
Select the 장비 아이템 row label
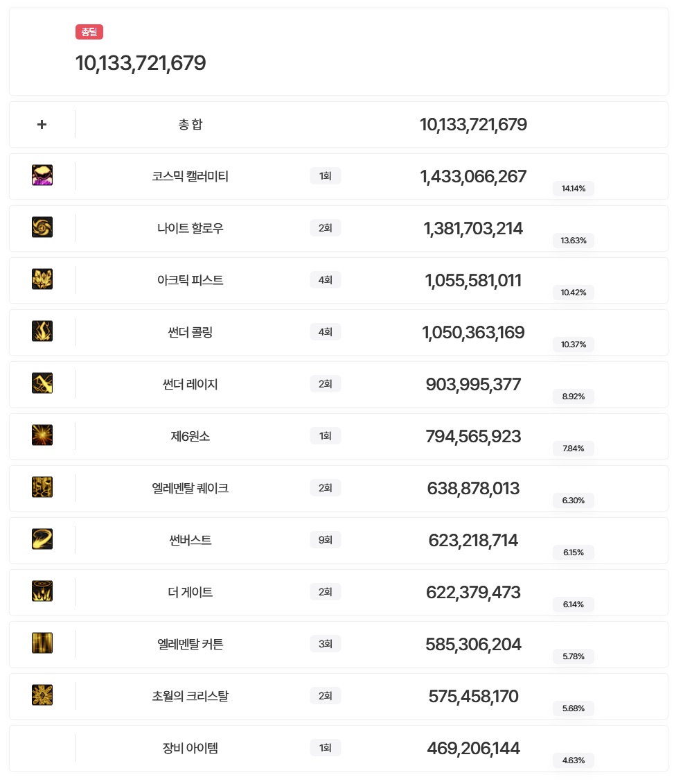190,749
